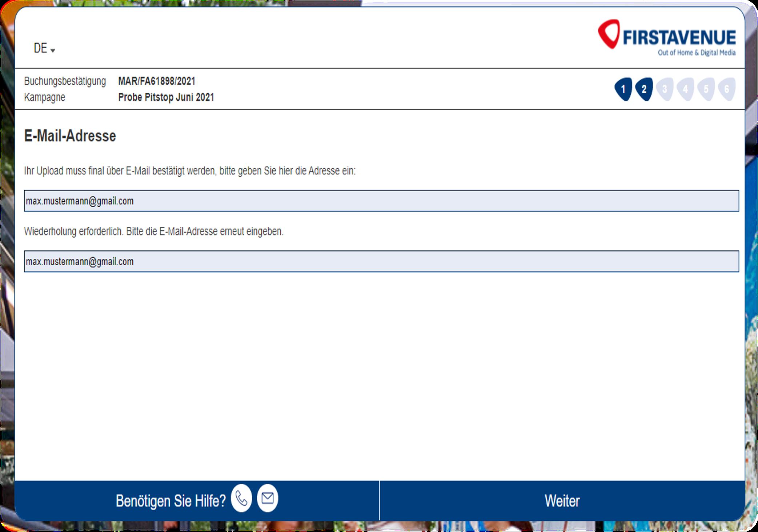Click greyed step 3 indicator
Screen dimensions: 758x532
[x=665, y=89]
